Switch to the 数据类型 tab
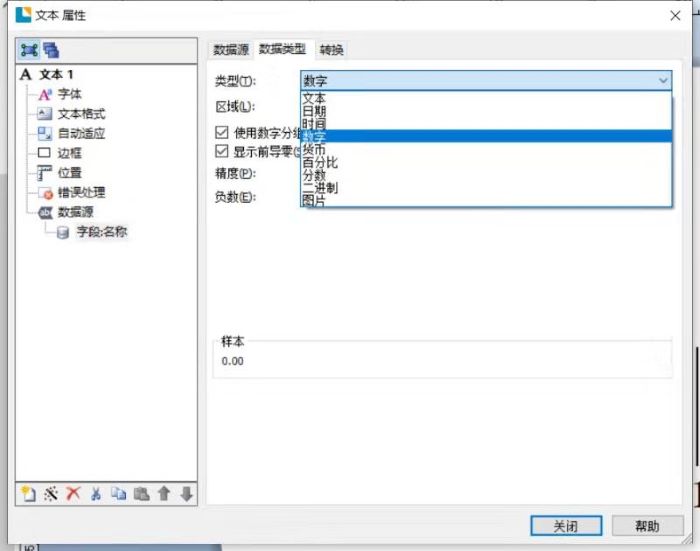The height and width of the screenshot is (551, 700). click(x=283, y=49)
